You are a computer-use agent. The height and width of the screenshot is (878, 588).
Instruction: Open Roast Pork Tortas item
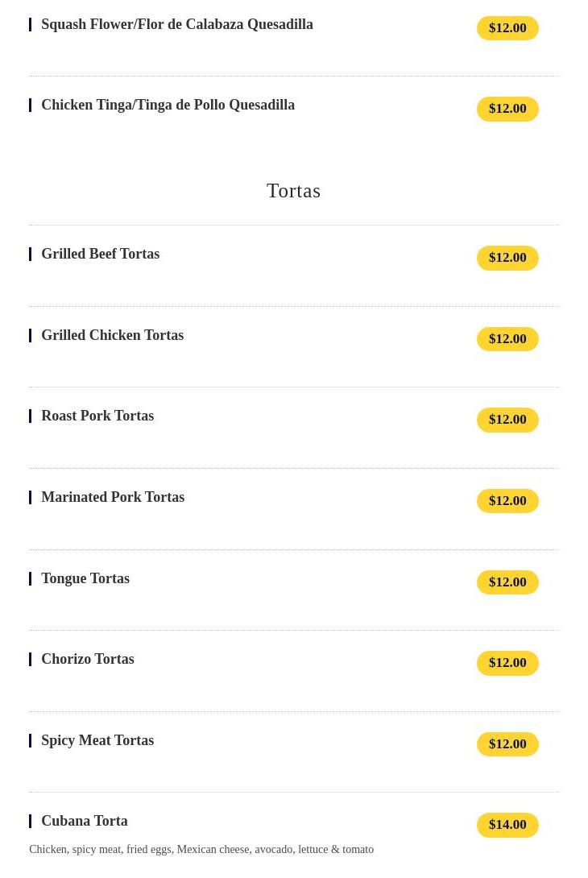tap(97, 416)
